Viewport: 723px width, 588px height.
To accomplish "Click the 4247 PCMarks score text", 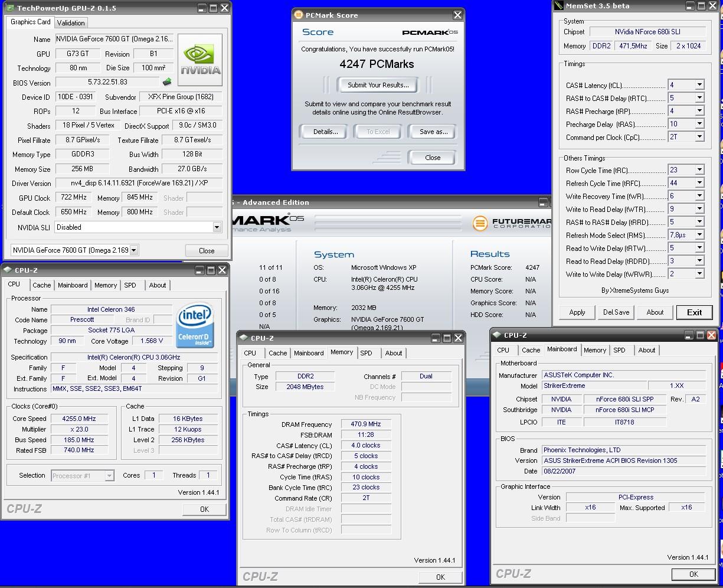I will (377, 64).
